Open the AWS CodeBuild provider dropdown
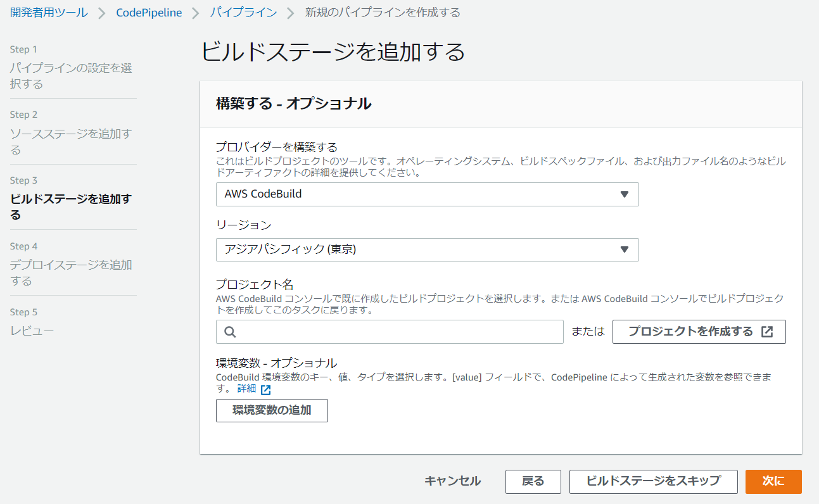Viewport: 819px width, 504px height. [x=427, y=194]
